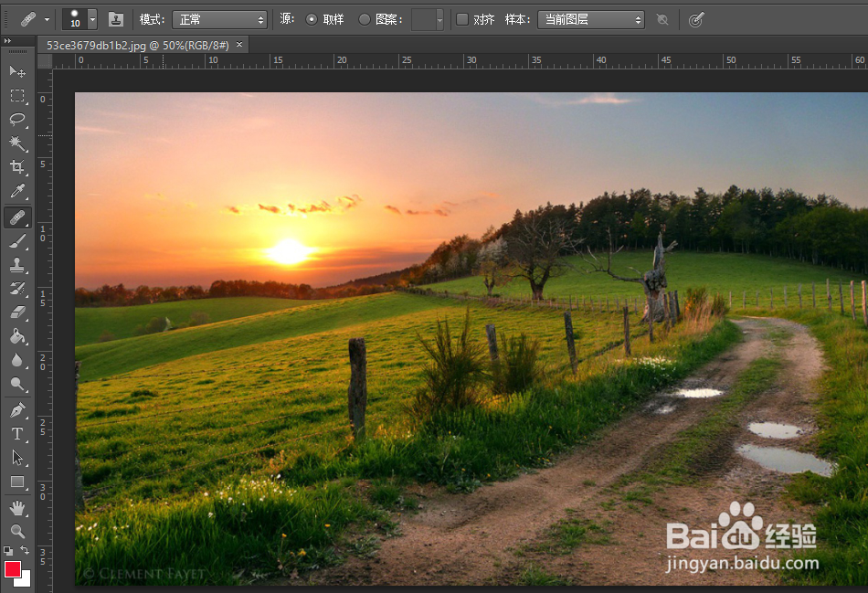
Task: Enable the 对齐 (Aligned) checkbox
Action: click(x=462, y=19)
